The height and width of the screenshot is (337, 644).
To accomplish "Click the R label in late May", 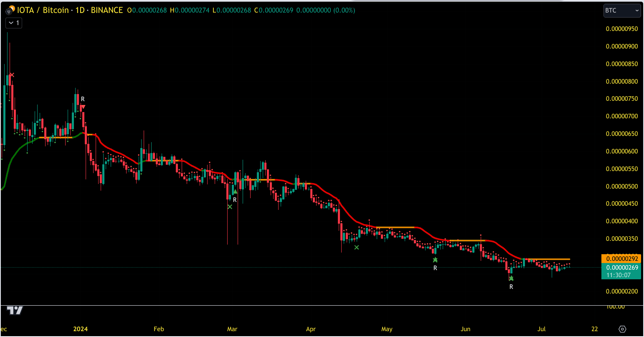I will coord(435,268).
